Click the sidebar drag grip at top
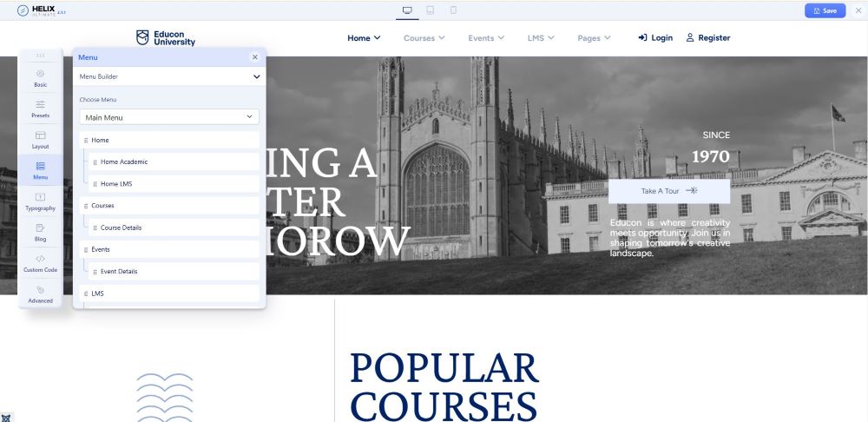 pos(41,56)
